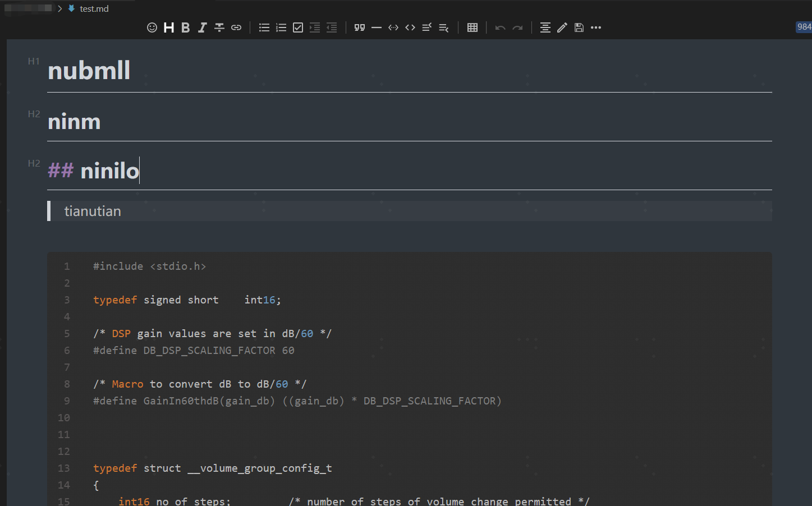812x506 pixels.
Task: Click the list icon with left-pointing arrow
Action: point(332,27)
